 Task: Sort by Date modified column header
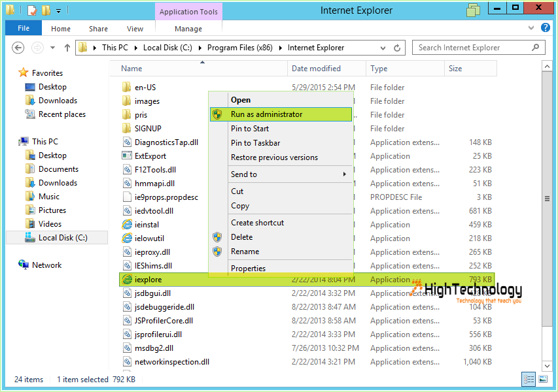click(x=326, y=69)
